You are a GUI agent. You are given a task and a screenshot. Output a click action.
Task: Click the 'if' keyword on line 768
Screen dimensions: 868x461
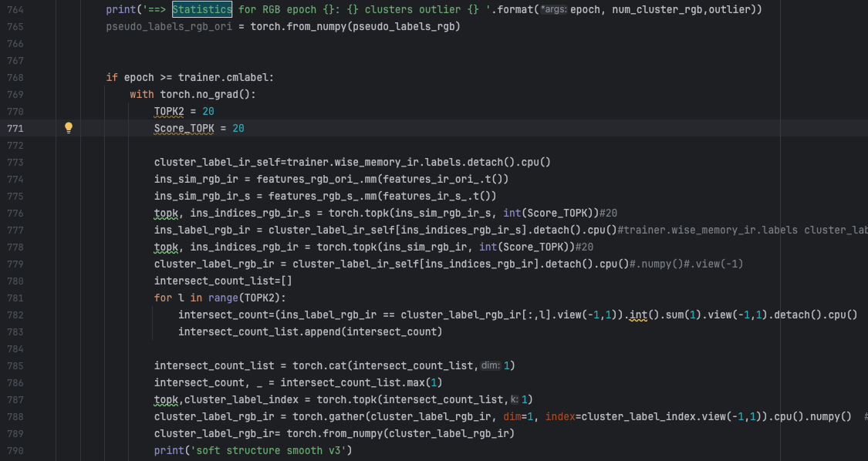112,78
